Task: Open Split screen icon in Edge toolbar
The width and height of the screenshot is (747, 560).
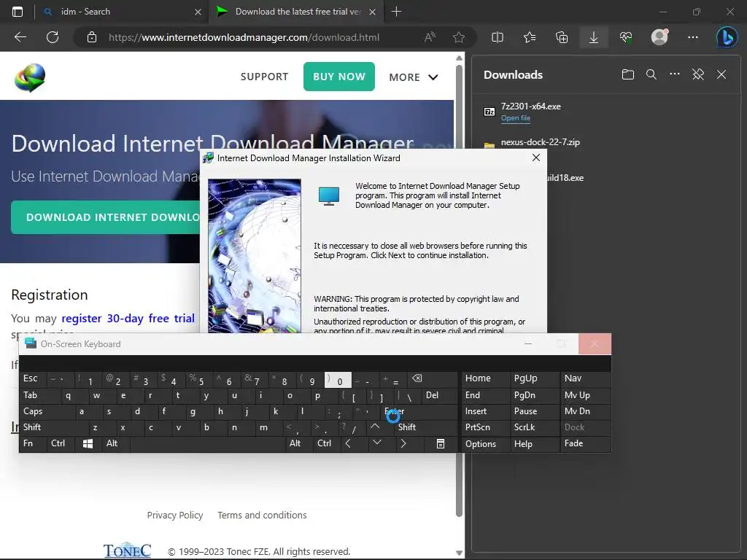Action: click(498, 37)
